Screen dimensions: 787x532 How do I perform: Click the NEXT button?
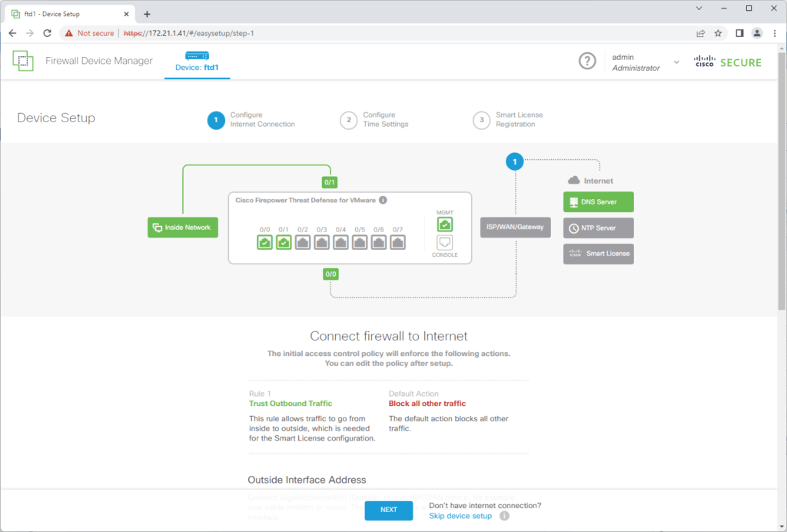[x=388, y=510]
